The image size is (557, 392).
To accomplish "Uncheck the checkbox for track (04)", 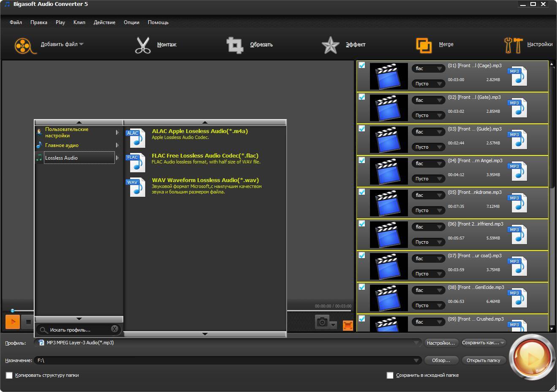I will click(361, 160).
